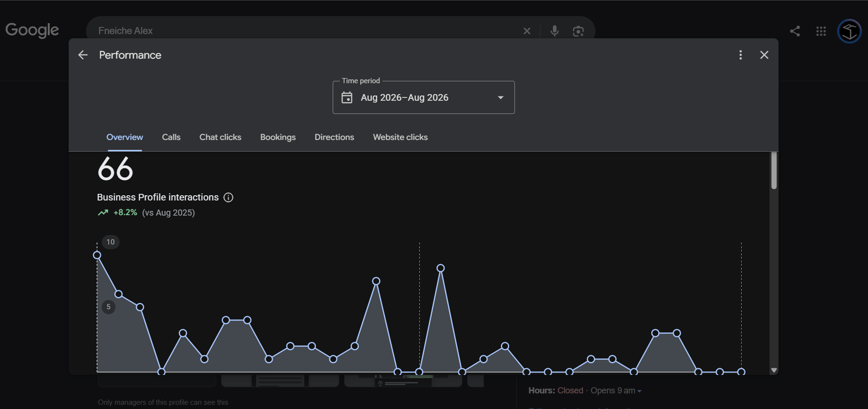Click the +8.2% change value

pos(125,213)
